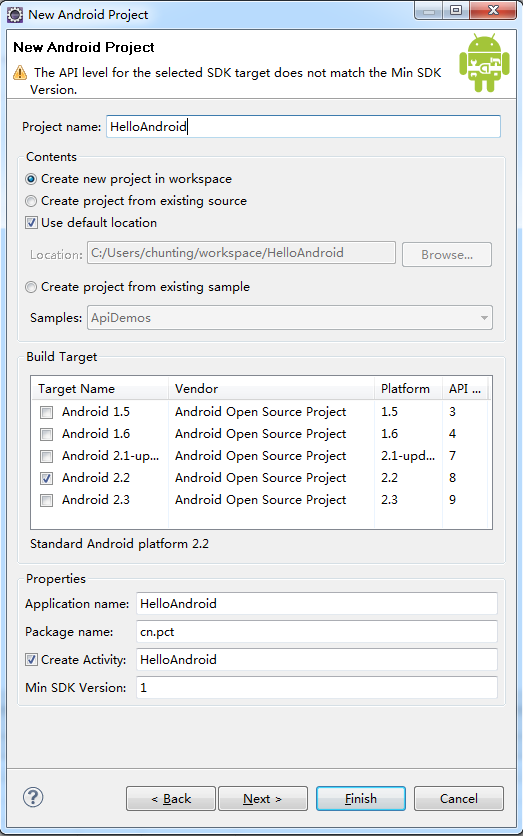
Task: Click the Target Name column header
Action: [x=100, y=389]
